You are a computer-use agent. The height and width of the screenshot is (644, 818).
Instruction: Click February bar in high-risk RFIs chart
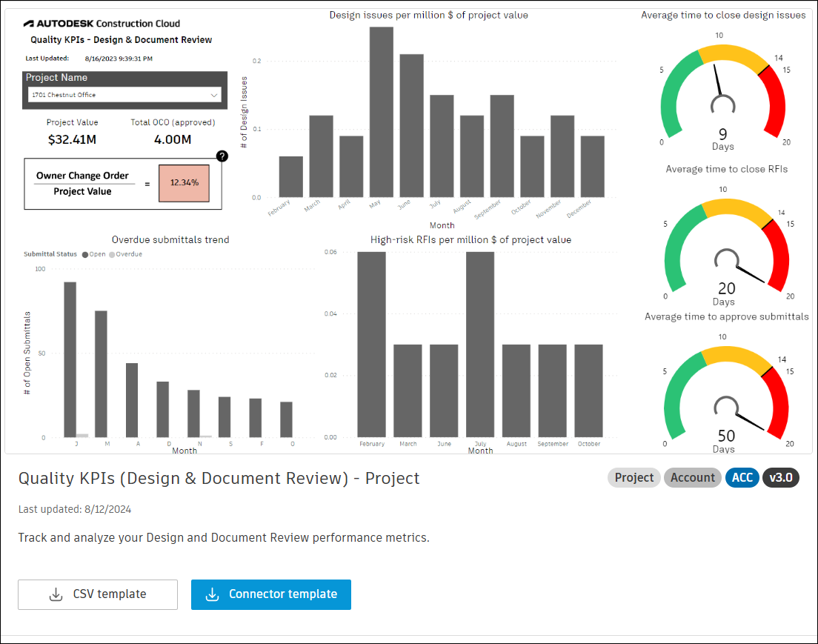pyautogui.click(x=371, y=345)
